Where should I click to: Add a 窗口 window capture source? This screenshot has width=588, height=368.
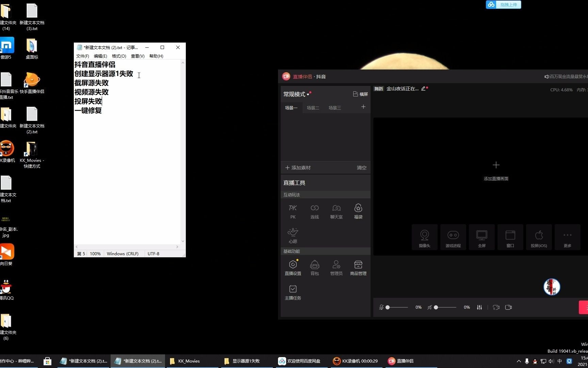pyautogui.click(x=510, y=237)
